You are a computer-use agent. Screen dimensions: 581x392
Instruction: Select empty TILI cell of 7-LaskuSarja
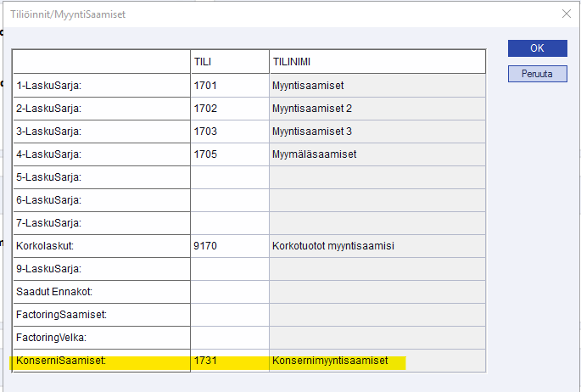tap(228, 222)
